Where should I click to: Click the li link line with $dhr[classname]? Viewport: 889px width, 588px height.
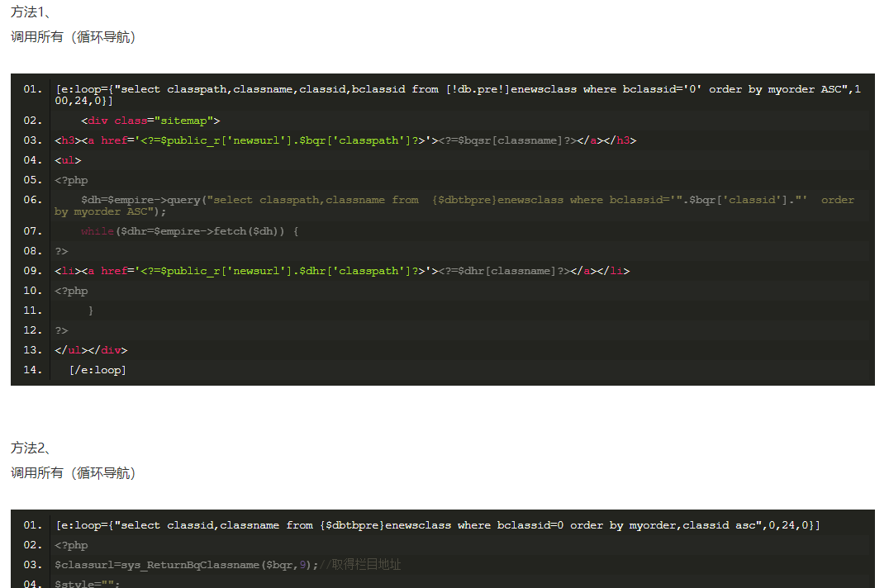click(342, 271)
